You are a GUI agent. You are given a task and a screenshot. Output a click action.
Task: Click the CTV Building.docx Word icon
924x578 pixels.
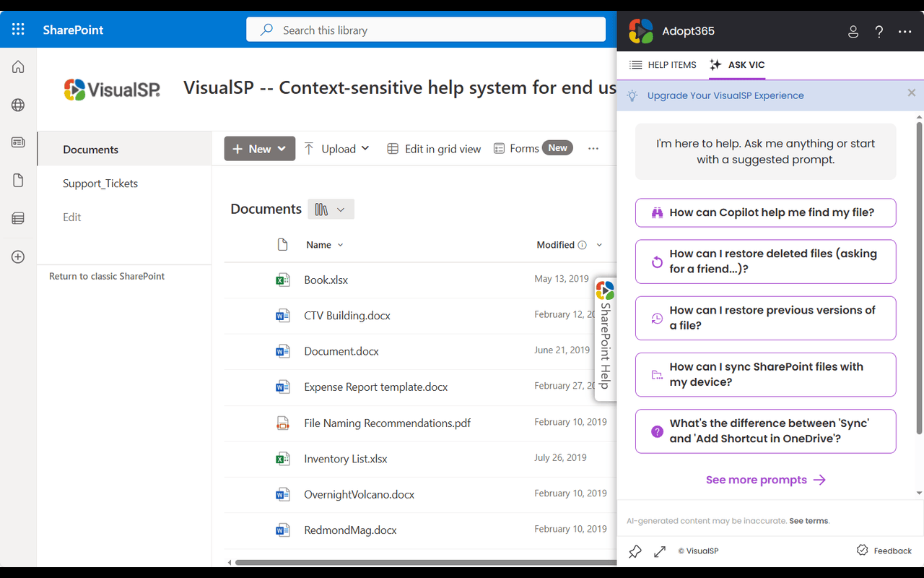(283, 316)
